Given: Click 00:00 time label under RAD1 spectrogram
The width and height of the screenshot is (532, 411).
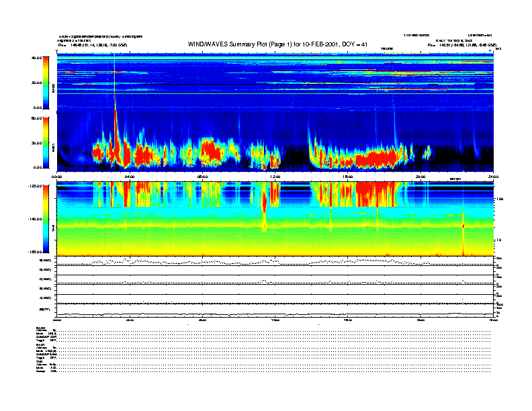Looking at the screenshot, I should tap(57, 177).
